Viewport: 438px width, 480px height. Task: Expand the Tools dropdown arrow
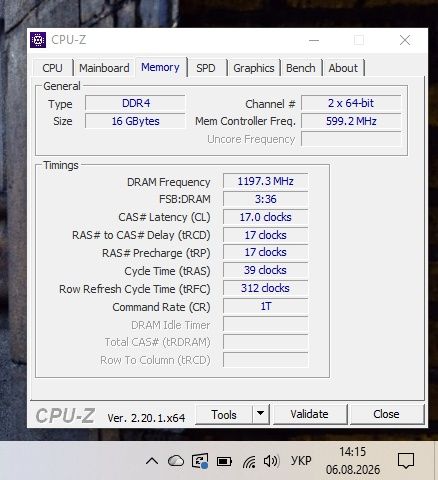(261, 414)
